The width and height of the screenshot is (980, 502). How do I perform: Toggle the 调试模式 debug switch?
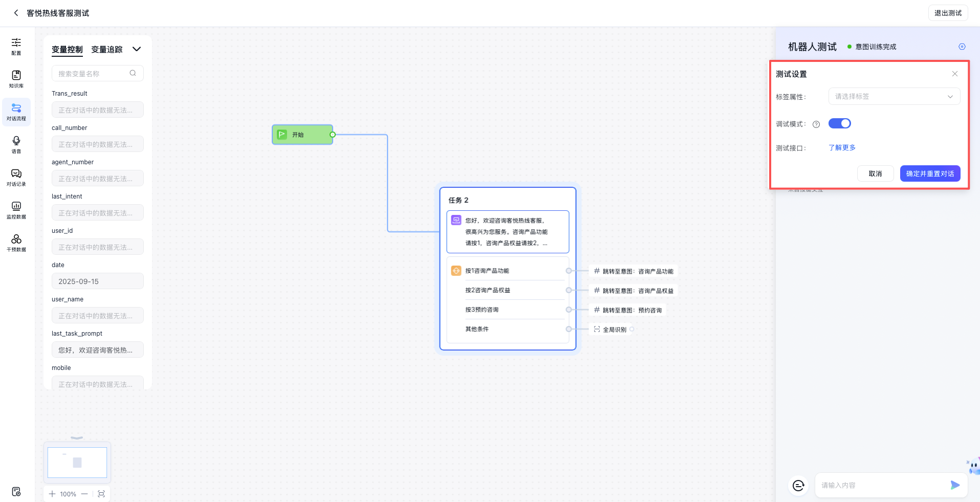(x=839, y=123)
